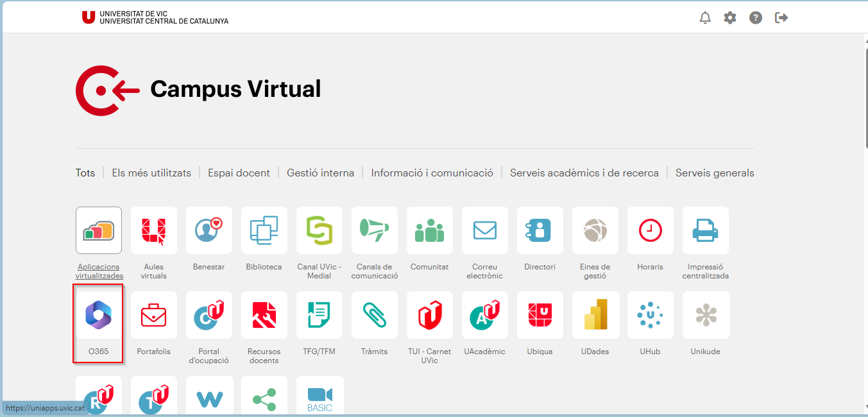Image resolution: width=868 pixels, height=417 pixels.
Task: Open Canals de comunicació megaphone icon
Action: (x=375, y=230)
